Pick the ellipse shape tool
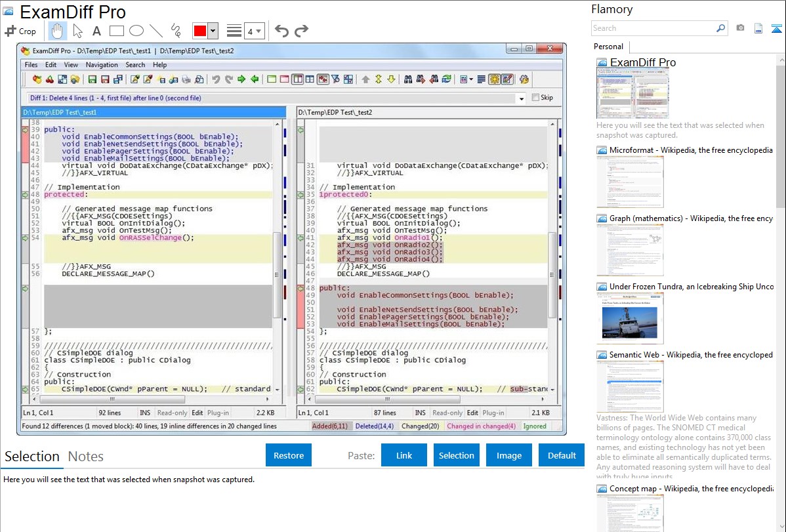 pos(136,31)
